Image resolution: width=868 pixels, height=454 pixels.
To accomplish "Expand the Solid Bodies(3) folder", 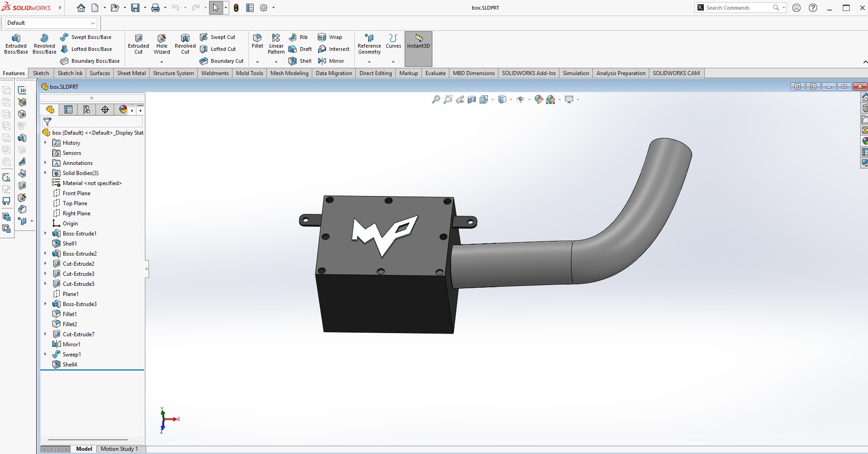I will pyautogui.click(x=45, y=173).
